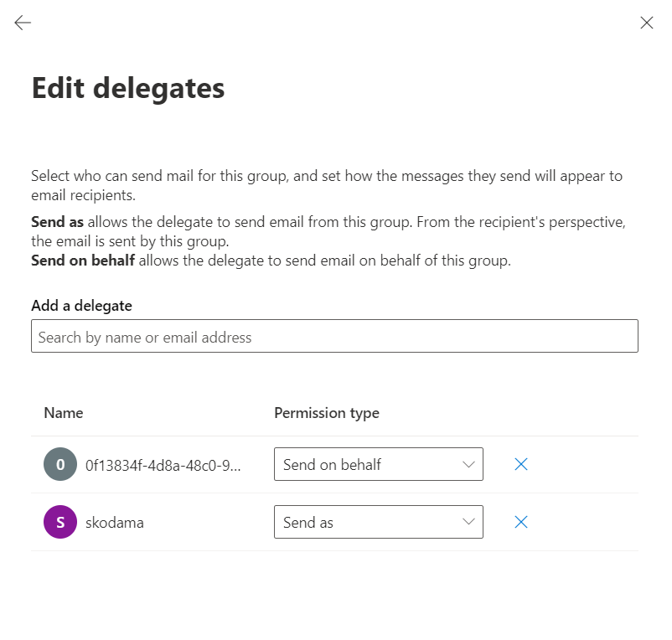Close the Edit delegates panel
This screenshot has width=672, height=640.
(x=646, y=23)
